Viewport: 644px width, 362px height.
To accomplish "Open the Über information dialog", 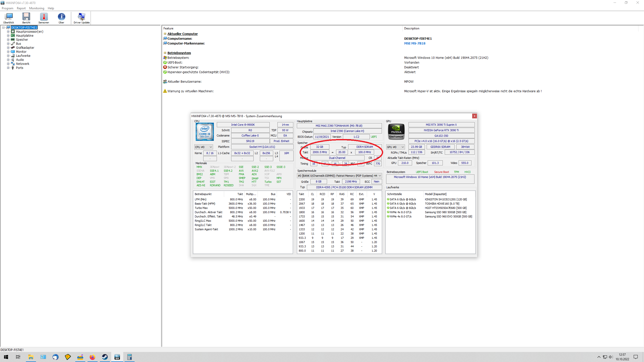I will (x=62, y=18).
